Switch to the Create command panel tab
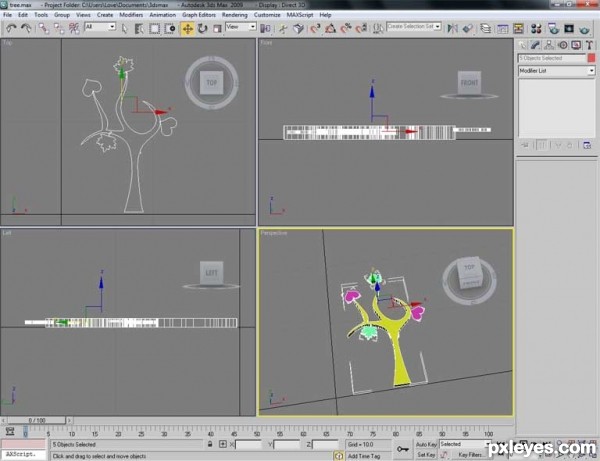600x461 pixels. point(522,45)
